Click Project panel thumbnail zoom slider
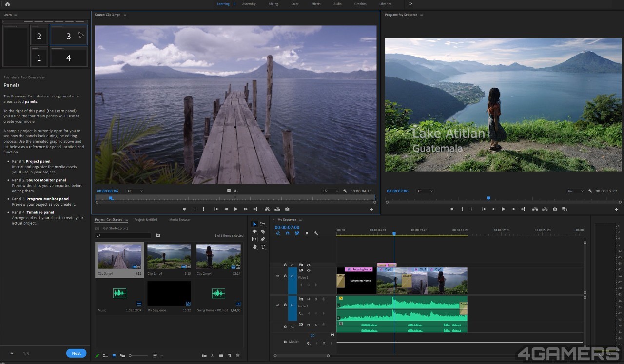 138,356
